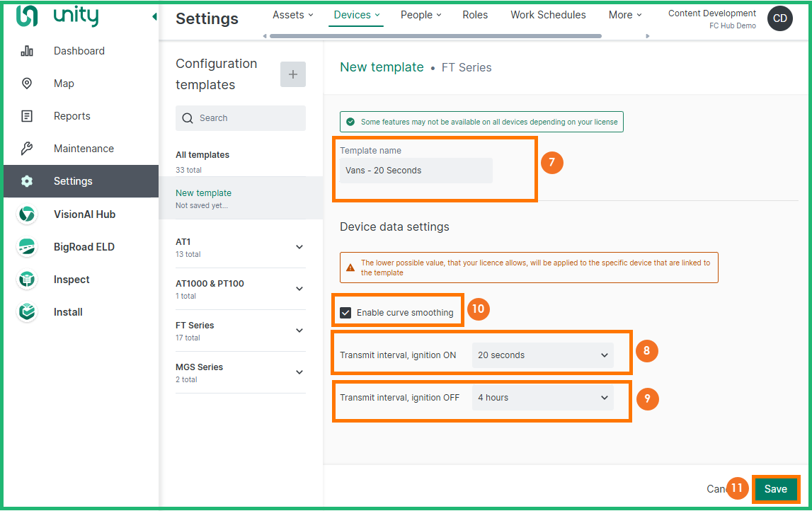Click the Save button
The height and width of the screenshot is (511, 812).
coord(775,489)
